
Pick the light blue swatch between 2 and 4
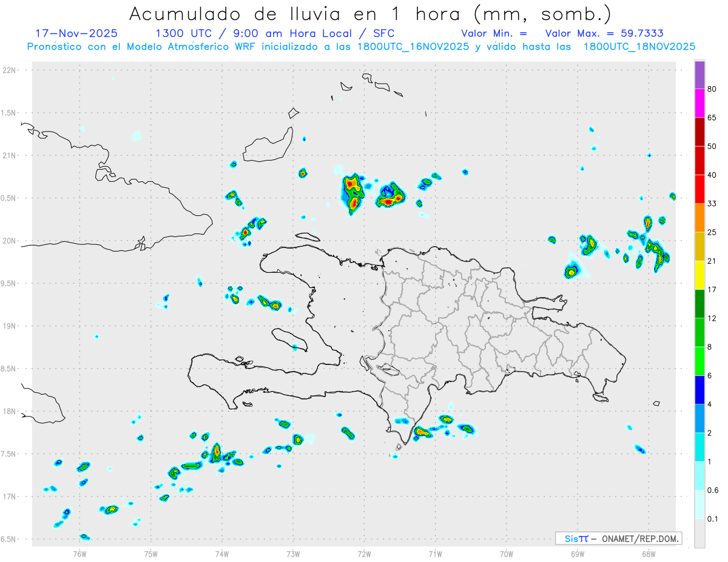699,418
